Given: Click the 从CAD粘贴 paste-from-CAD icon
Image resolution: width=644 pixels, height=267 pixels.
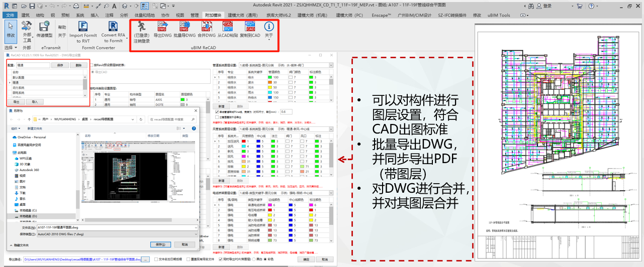Looking at the screenshot, I should point(228,27).
